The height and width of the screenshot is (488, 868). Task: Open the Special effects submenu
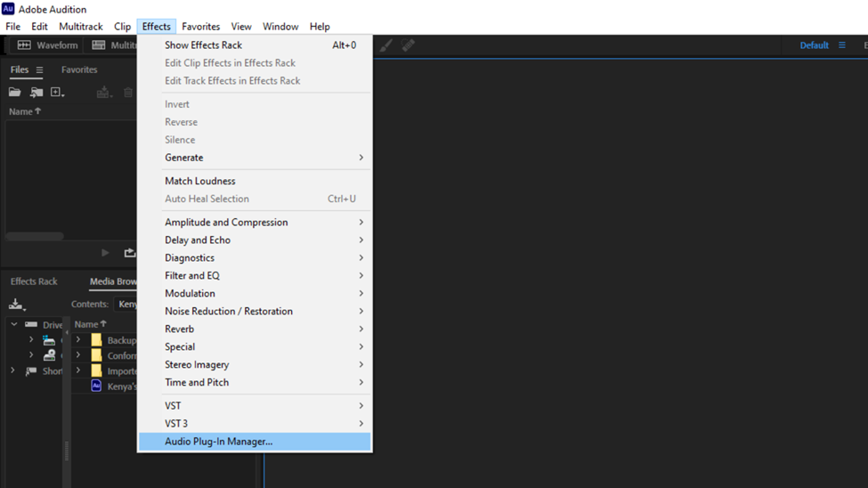pyautogui.click(x=255, y=346)
